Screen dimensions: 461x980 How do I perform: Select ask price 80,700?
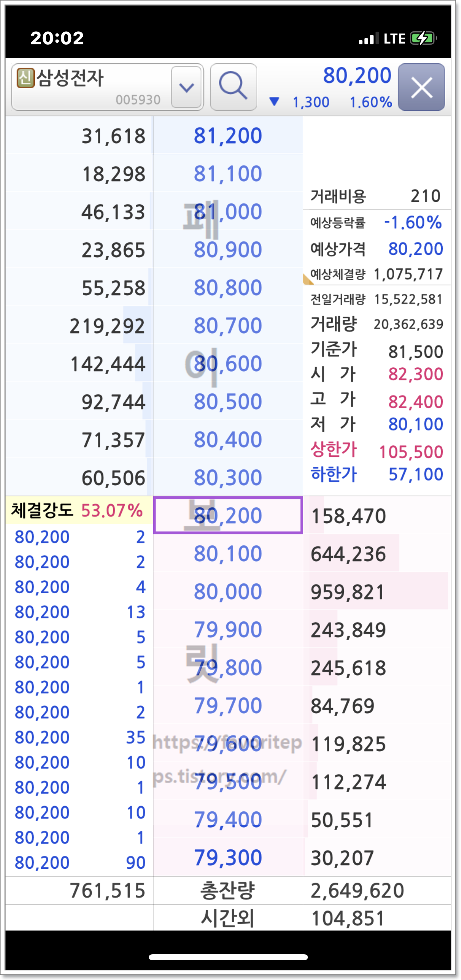[228, 326]
